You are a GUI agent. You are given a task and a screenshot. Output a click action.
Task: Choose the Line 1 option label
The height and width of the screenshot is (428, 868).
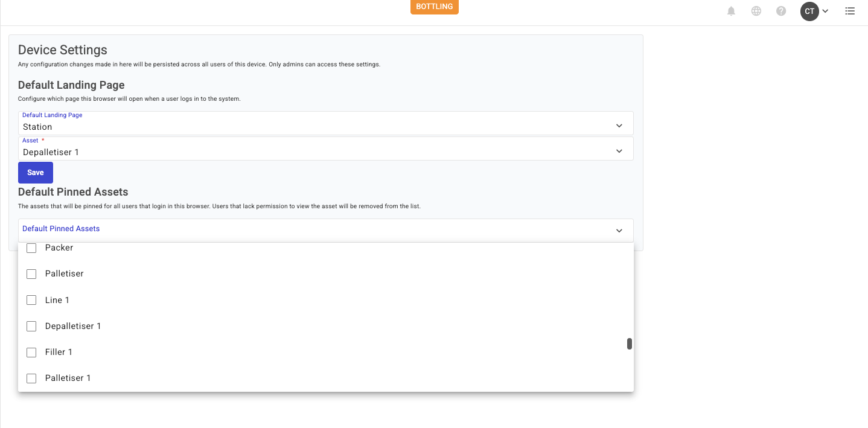[57, 300]
